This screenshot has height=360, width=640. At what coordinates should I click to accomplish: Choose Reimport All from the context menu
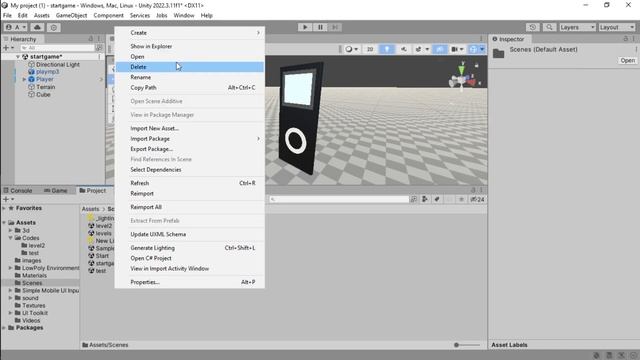pyautogui.click(x=190, y=207)
